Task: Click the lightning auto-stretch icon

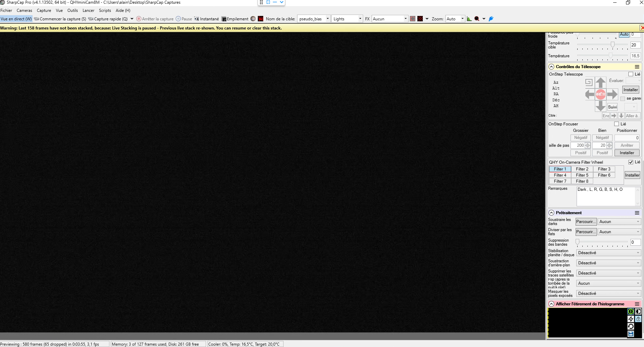Action: click(x=631, y=319)
